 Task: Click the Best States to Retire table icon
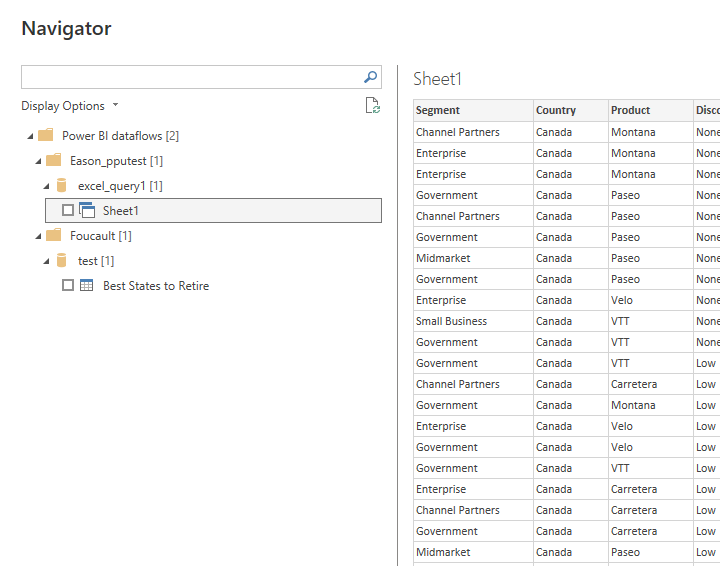point(86,286)
